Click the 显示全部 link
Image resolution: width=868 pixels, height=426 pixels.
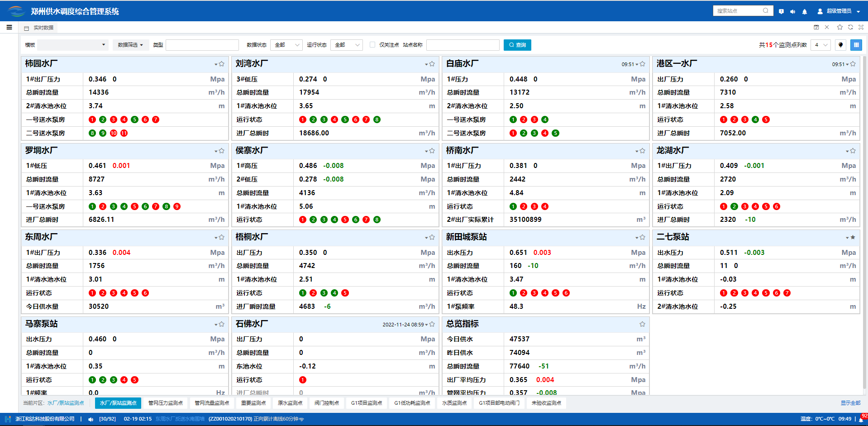[x=850, y=403]
